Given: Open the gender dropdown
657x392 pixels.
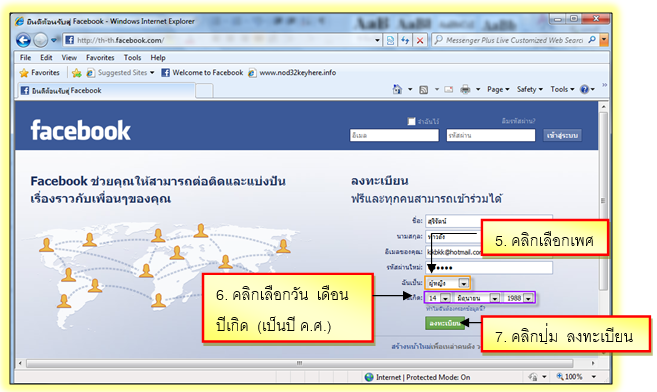Looking at the screenshot, I should pyautogui.click(x=447, y=284).
